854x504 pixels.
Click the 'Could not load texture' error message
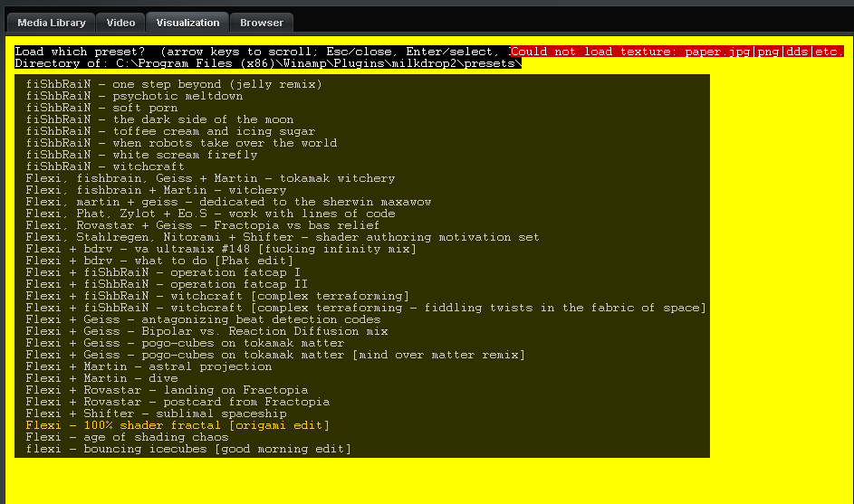[x=677, y=52]
